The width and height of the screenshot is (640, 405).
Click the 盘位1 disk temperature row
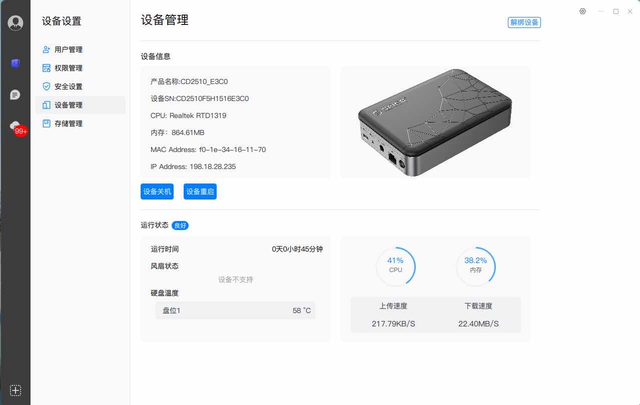click(x=235, y=311)
